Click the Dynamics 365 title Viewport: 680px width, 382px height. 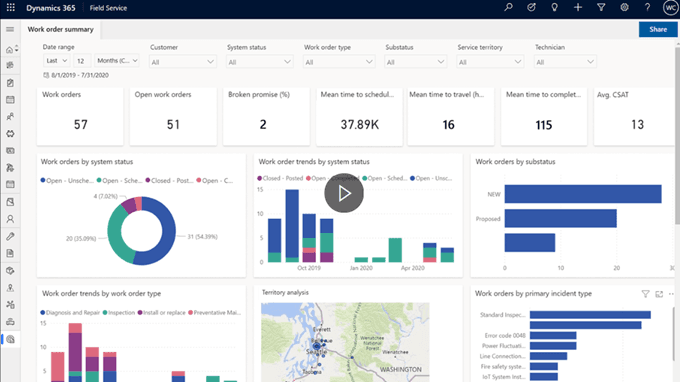coord(51,8)
